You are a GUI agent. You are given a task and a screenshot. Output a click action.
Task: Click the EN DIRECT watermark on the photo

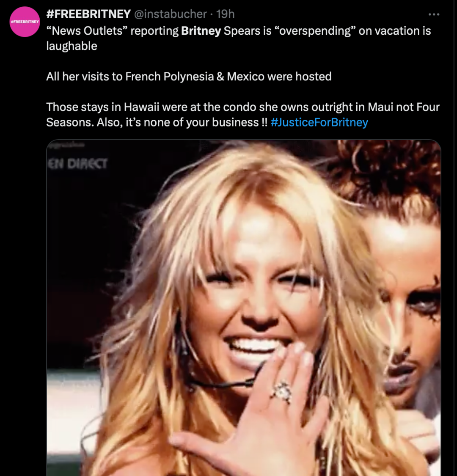(x=78, y=164)
